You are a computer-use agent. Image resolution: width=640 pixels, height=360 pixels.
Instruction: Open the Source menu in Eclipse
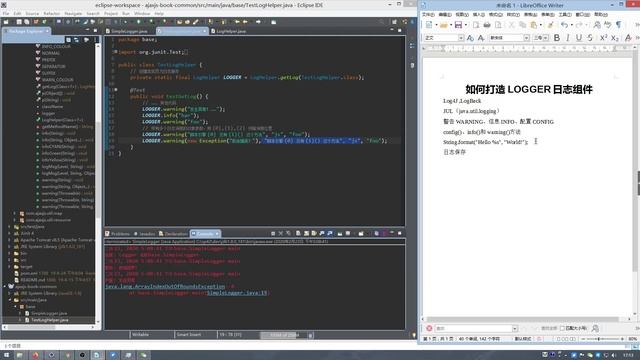click(x=32, y=13)
